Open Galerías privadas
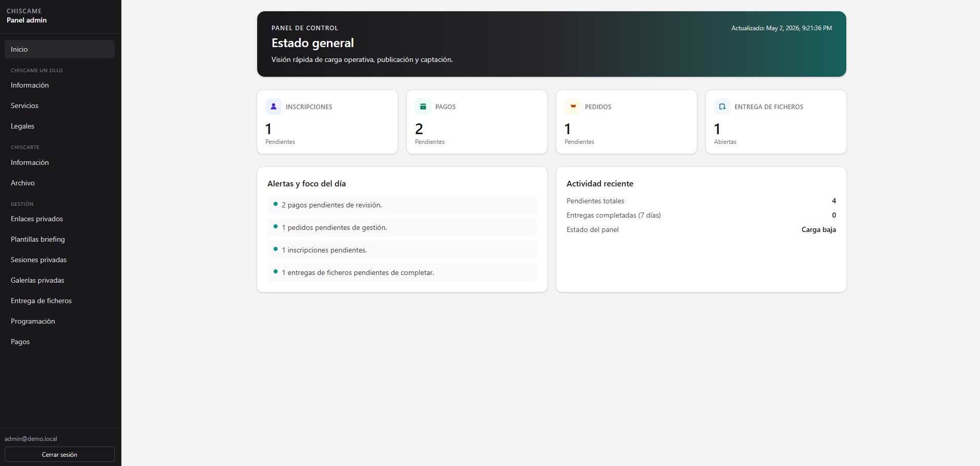Screen dimensions: 980x466 pos(59,280)
